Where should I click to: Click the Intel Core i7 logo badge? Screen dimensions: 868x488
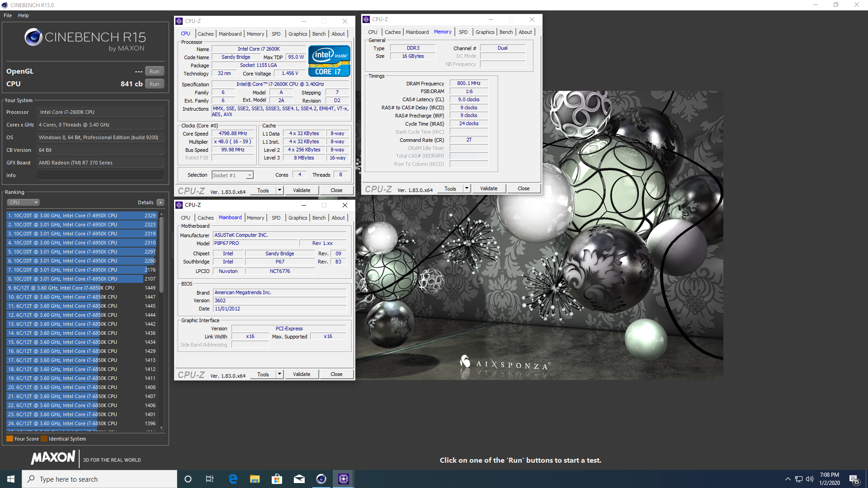(329, 61)
